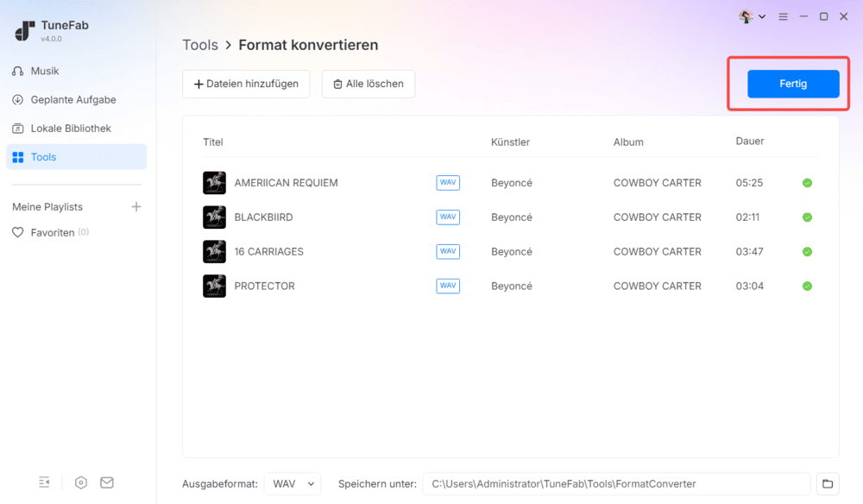Click the green checkmark for PROTECTOR

(x=807, y=287)
